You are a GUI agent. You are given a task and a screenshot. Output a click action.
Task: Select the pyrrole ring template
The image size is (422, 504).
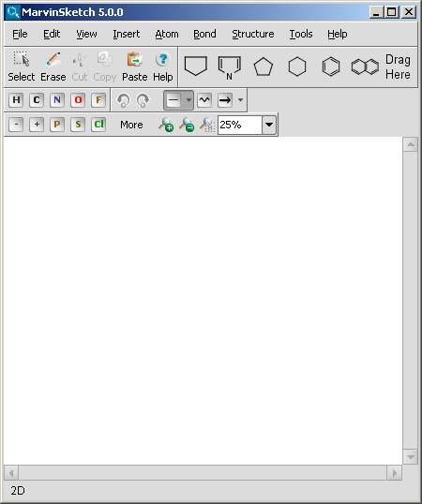(229, 67)
